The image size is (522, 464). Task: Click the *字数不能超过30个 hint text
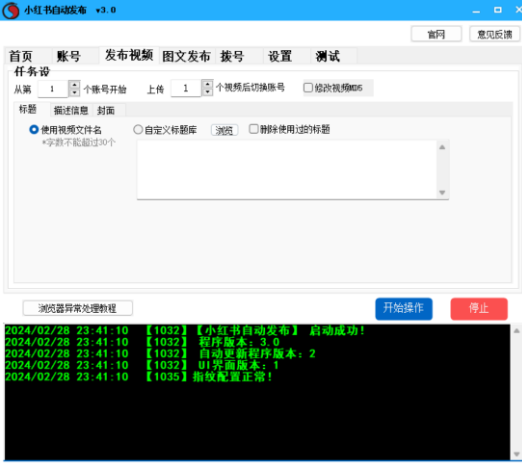tap(79, 143)
